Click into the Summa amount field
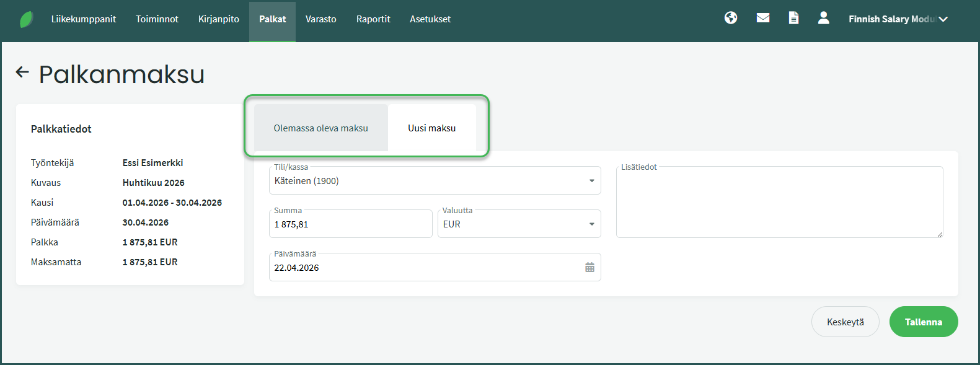980x365 pixels. (350, 224)
